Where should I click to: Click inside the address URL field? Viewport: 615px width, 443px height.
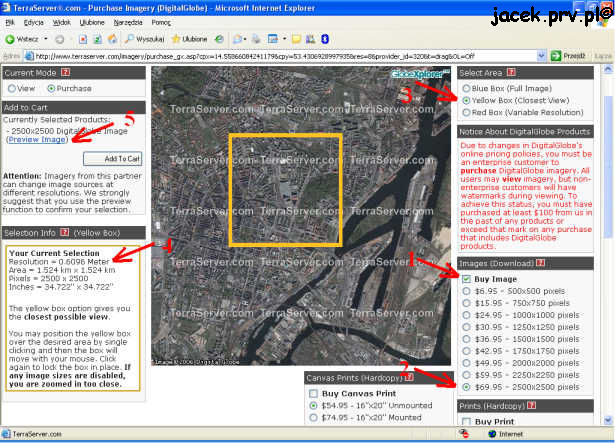(x=284, y=56)
